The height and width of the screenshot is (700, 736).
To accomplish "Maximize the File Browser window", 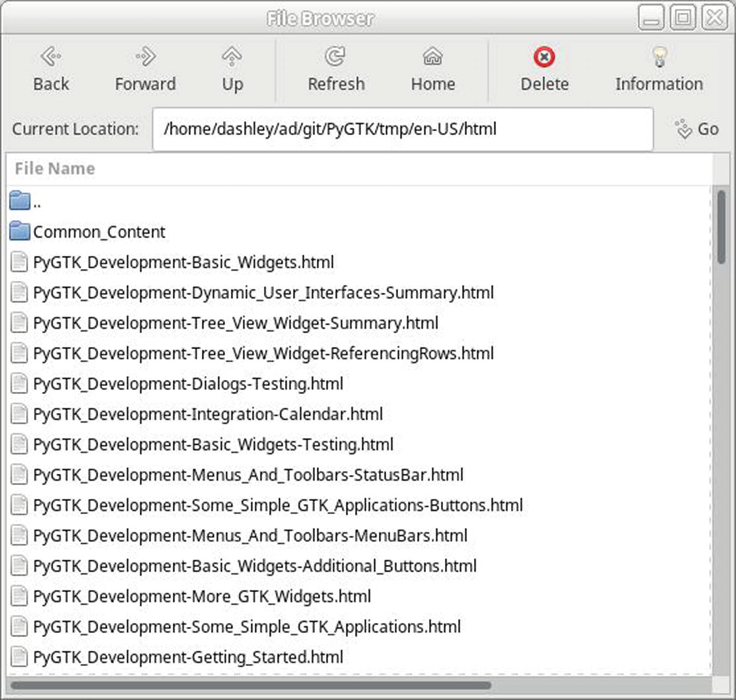I will click(x=683, y=19).
